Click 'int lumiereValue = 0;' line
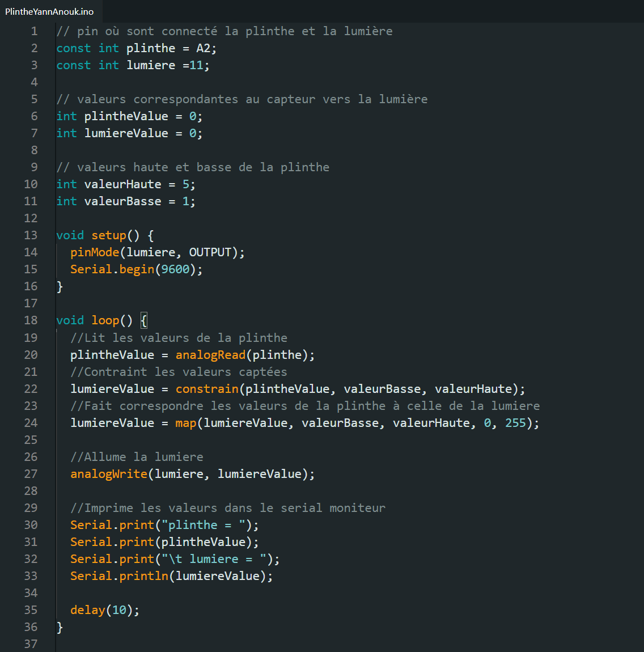Screen dimensions: 644x652 [x=129, y=133]
